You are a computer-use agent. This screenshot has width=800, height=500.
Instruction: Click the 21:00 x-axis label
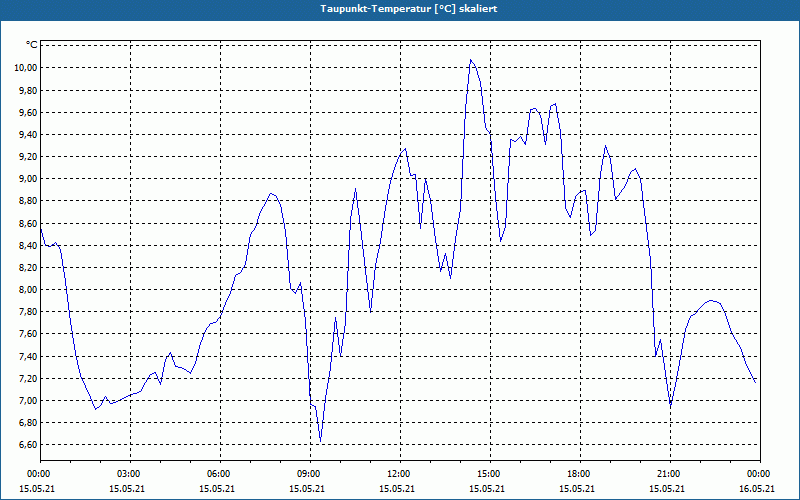[x=670, y=474]
